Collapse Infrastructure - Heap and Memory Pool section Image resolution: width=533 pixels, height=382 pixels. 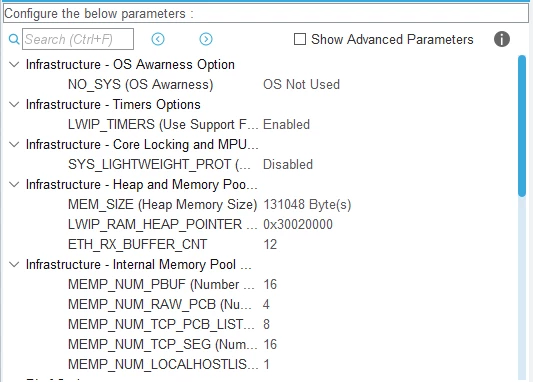(14, 185)
